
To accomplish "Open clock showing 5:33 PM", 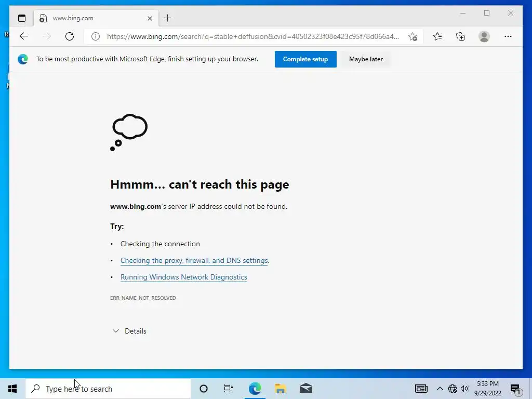I will (487, 389).
